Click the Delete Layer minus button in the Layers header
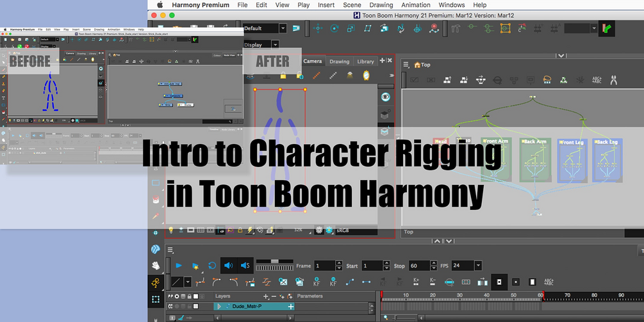Viewport: 644px width, 322px height. [274, 296]
